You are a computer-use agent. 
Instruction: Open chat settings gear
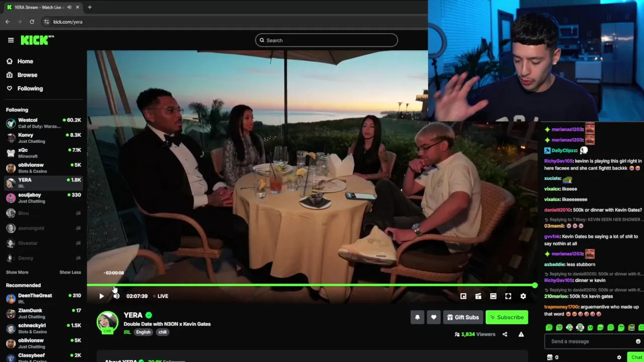coord(619,357)
